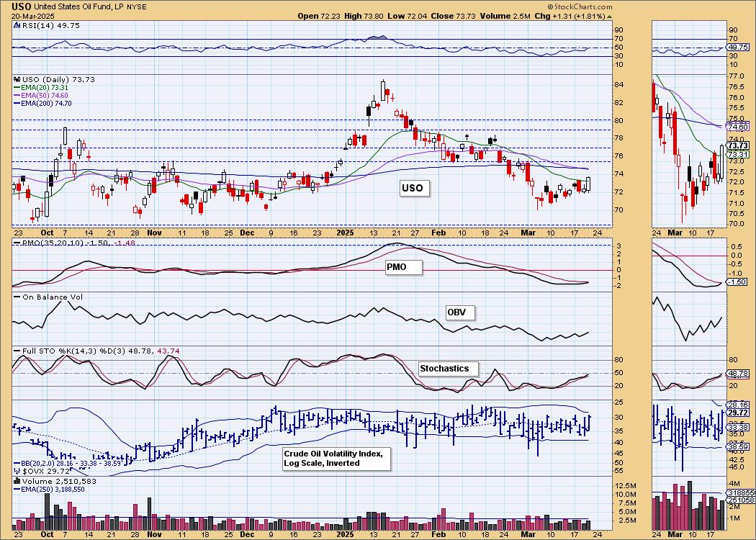The width and height of the screenshot is (756, 540).
Task: Click the RSI(14) area-chart legend icon
Action: 17,25
